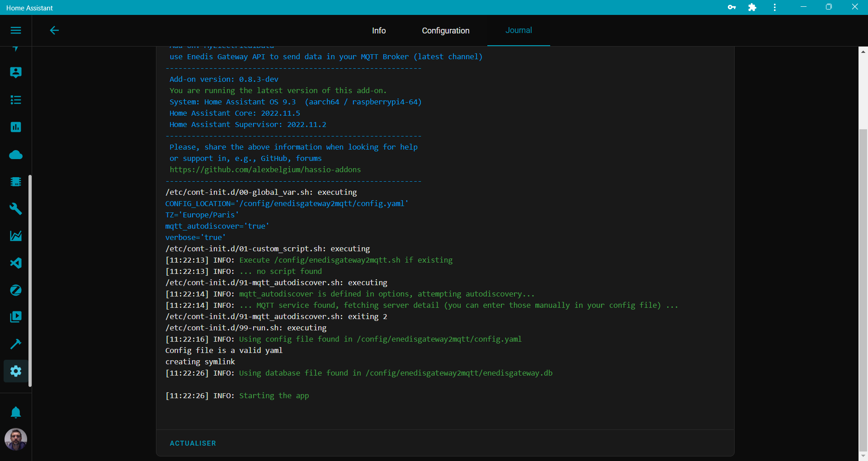Click the key icon in title bar
Screen dimensions: 868x461
(x=732, y=7)
